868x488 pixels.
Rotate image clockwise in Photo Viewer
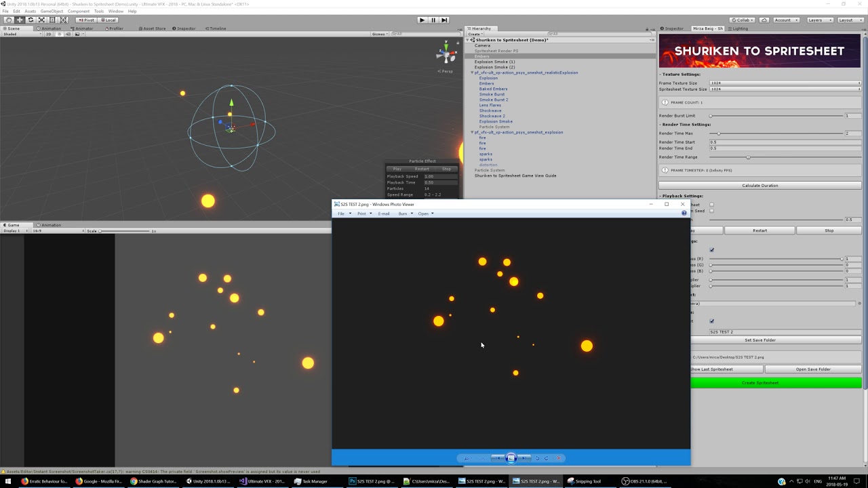[x=547, y=458]
